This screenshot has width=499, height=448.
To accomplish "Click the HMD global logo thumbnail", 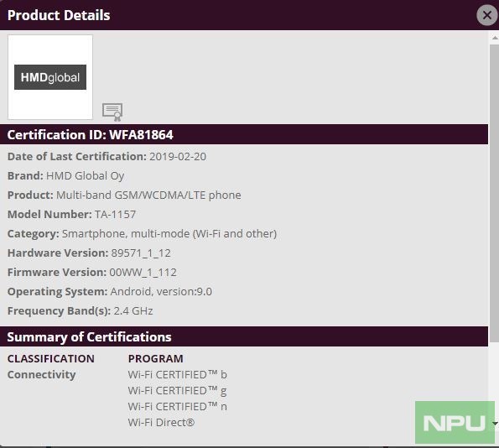I will pyautogui.click(x=50, y=77).
